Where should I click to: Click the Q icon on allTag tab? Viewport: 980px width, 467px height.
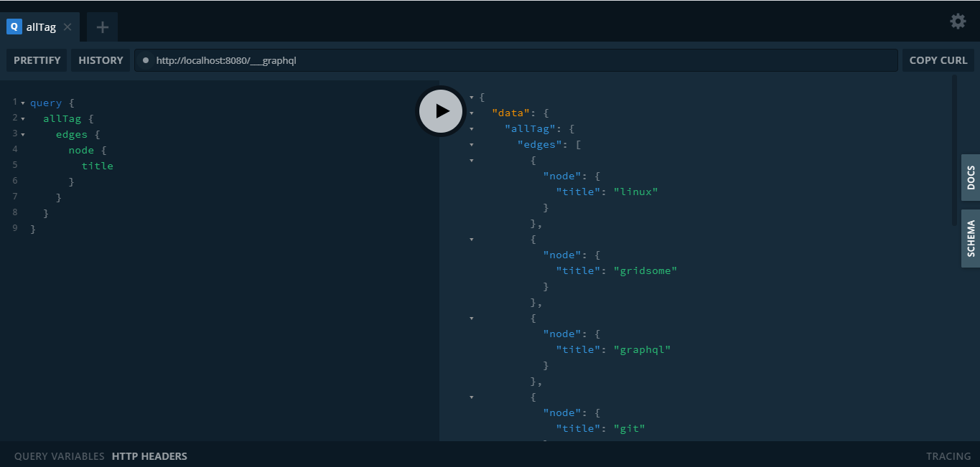coord(14,27)
